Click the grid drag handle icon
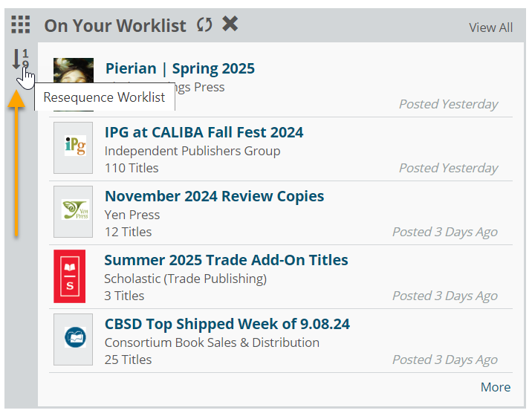The image size is (532, 416). pyautogui.click(x=20, y=25)
